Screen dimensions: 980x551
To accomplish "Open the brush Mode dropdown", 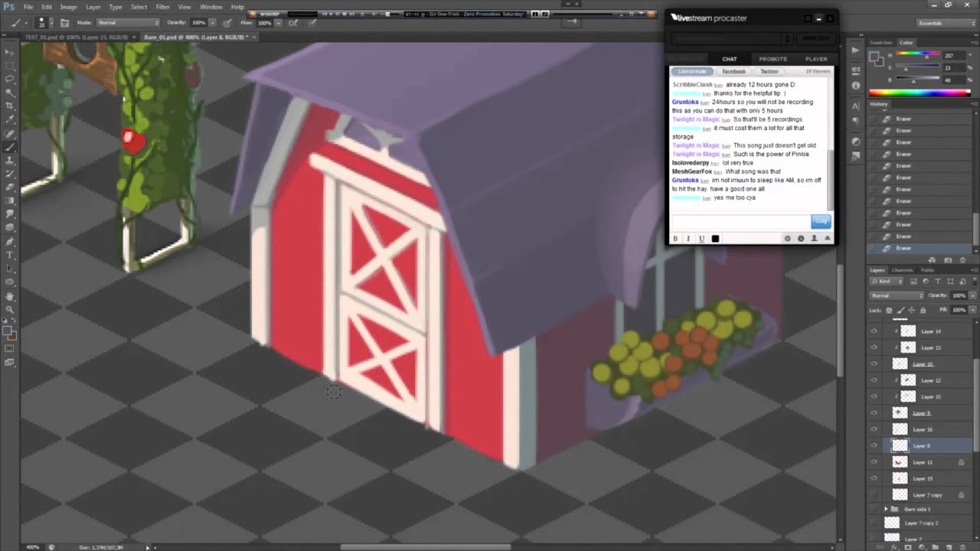I will (127, 23).
